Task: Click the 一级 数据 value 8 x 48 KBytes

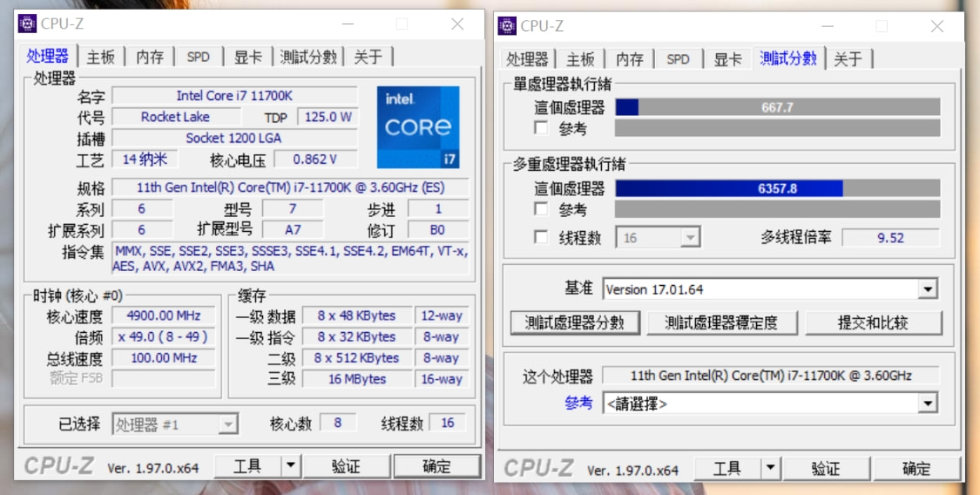Action: (357, 315)
